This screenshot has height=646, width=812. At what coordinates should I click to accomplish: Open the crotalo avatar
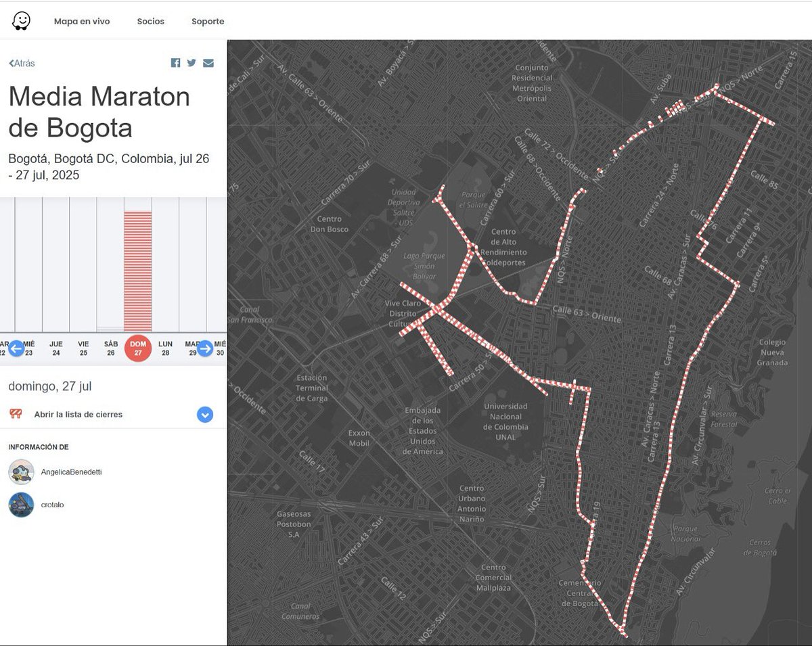coord(21,505)
